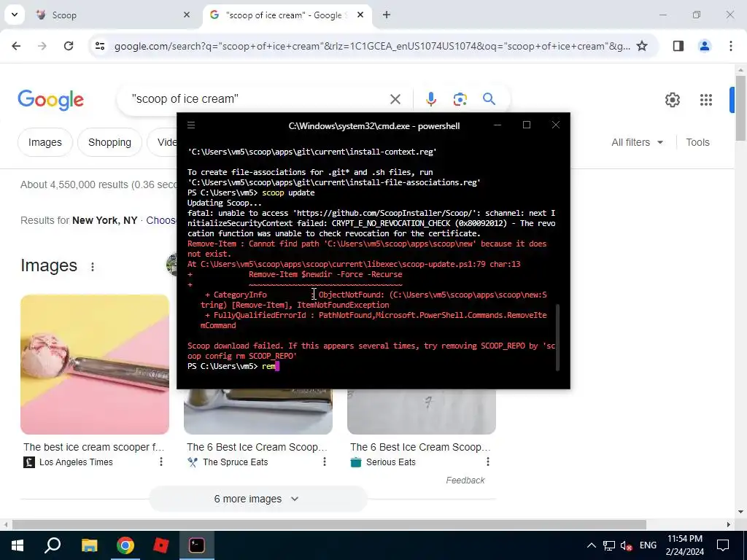
Task: Close the Google search results tab
Action: (360, 15)
